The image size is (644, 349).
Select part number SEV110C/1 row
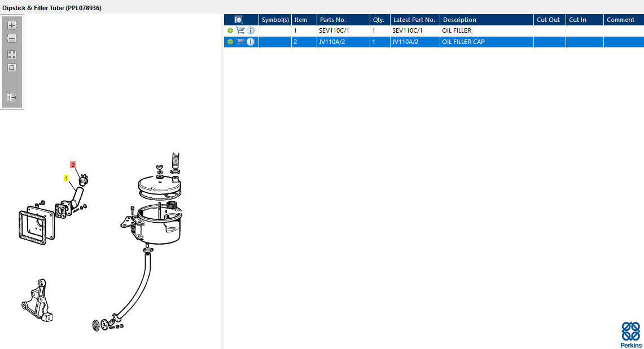[x=433, y=31]
